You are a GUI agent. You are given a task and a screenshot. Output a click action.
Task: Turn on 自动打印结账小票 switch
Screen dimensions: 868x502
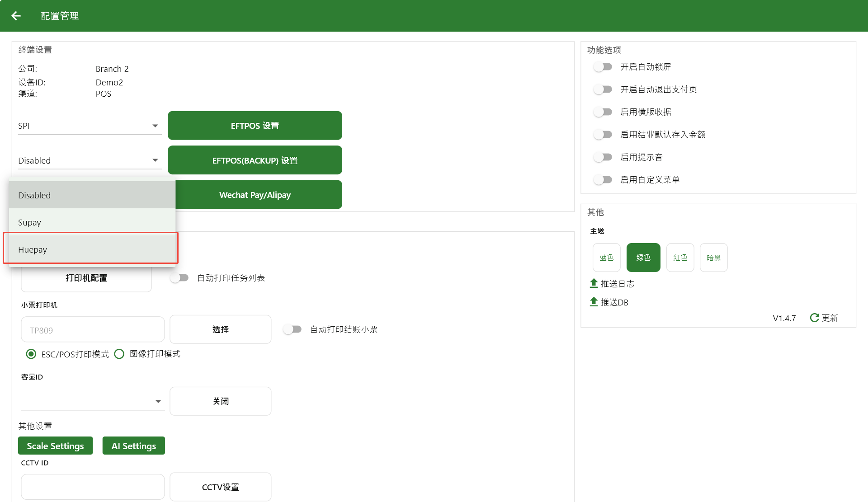point(292,329)
